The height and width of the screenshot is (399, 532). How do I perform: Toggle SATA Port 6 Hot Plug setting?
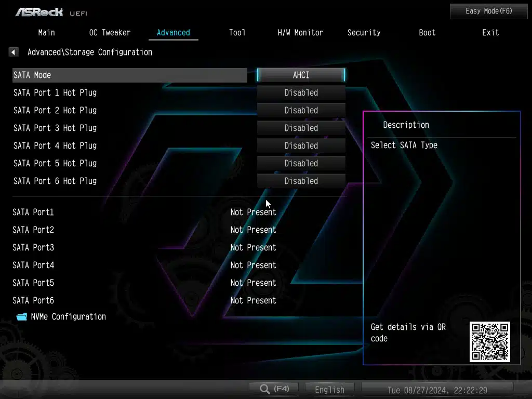point(301,181)
